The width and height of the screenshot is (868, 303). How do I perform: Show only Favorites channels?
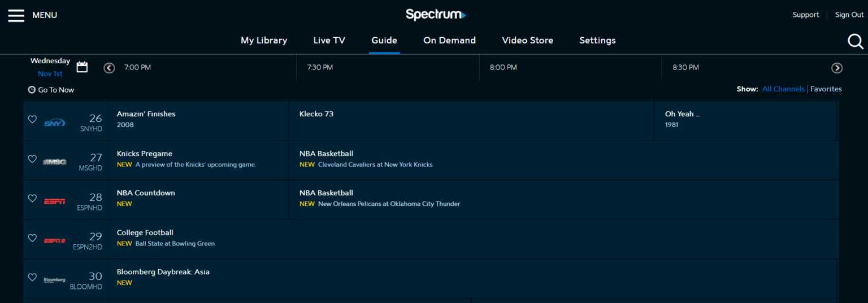pyautogui.click(x=826, y=89)
